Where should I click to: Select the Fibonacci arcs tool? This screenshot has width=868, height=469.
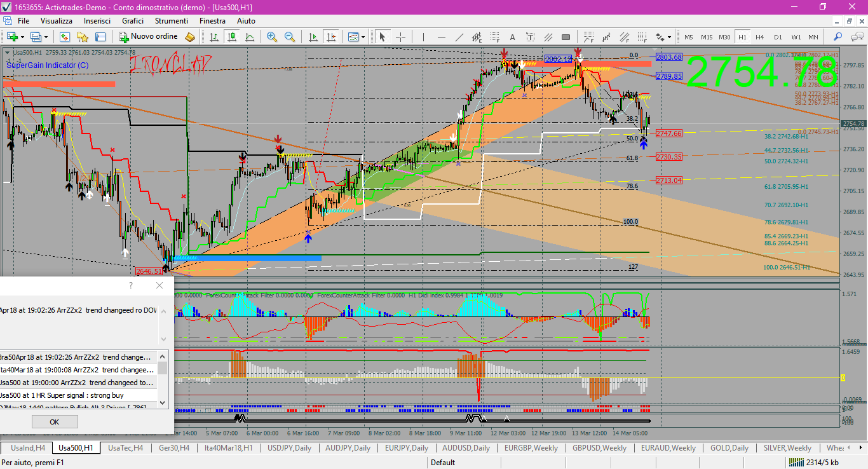(590, 37)
